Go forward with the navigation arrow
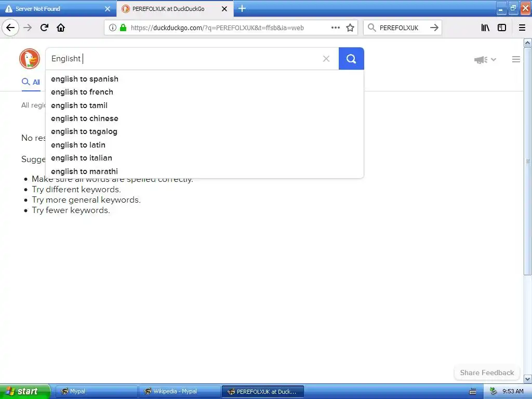This screenshot has height=399, width=532. click(28, 28)
